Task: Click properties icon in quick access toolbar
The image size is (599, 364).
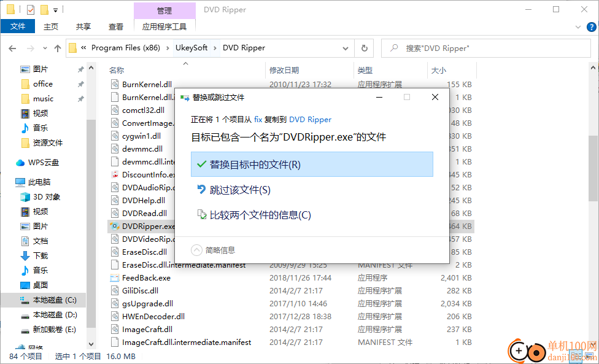Action: pos(31,10)
